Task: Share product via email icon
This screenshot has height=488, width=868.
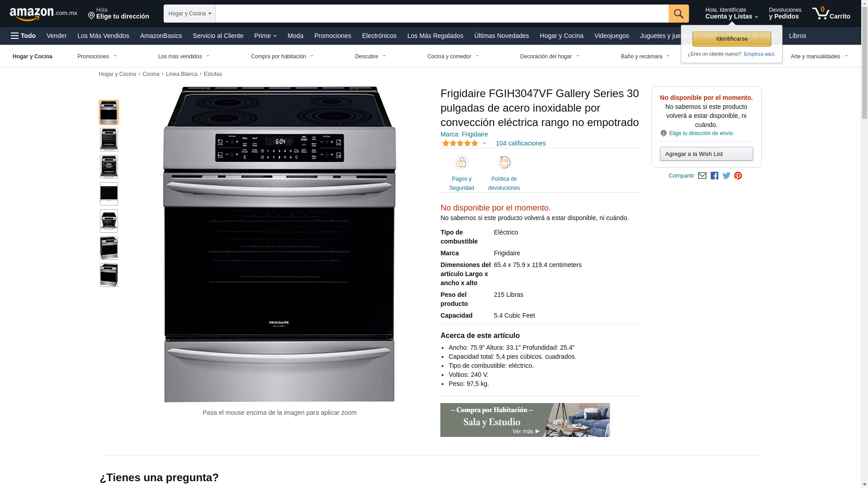Action: [x=702, y=176]
